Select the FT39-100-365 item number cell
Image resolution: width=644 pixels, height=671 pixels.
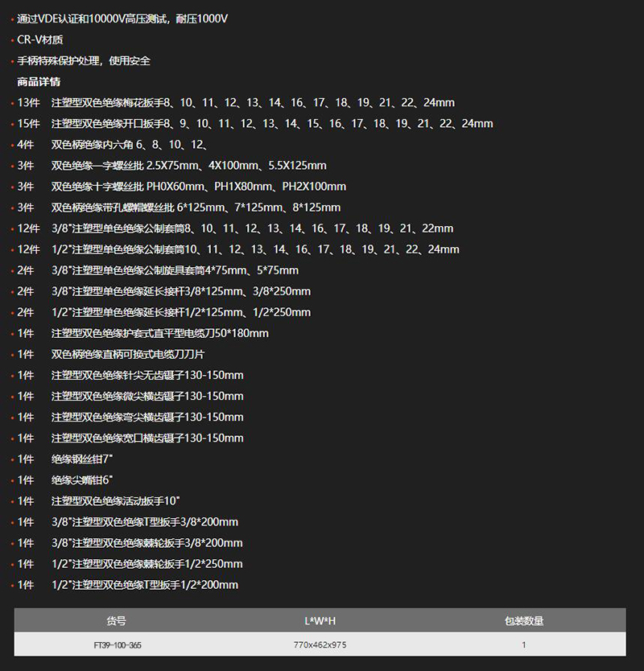[118, 644]
